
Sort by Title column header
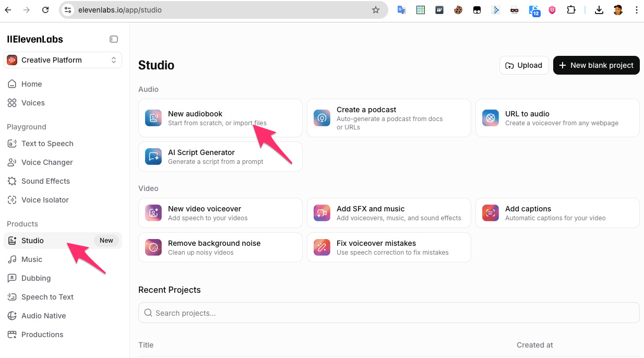(146, 345)
